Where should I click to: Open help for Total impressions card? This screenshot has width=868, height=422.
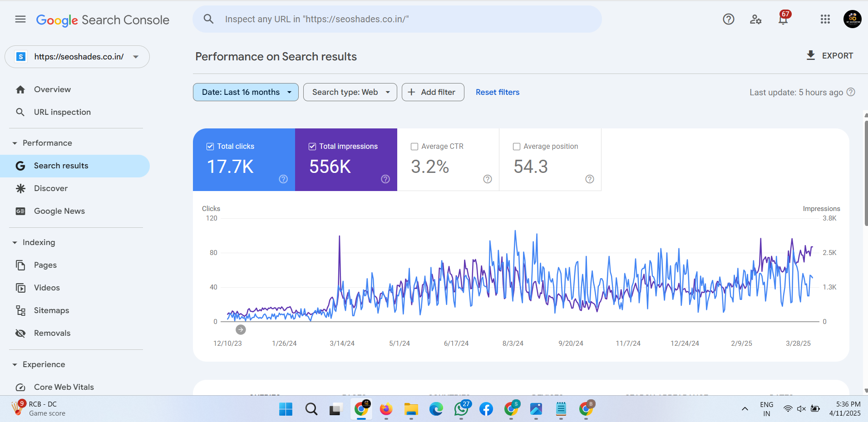(385, 179)
